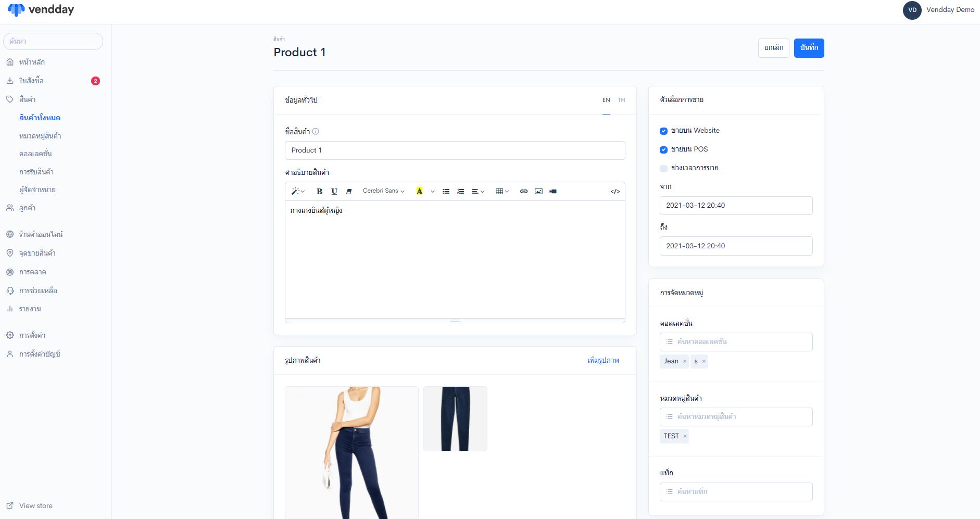Screen dimensions: 980x519
Task: Click the ยกเลิก cancel button
Action: (x=774, y=48)
